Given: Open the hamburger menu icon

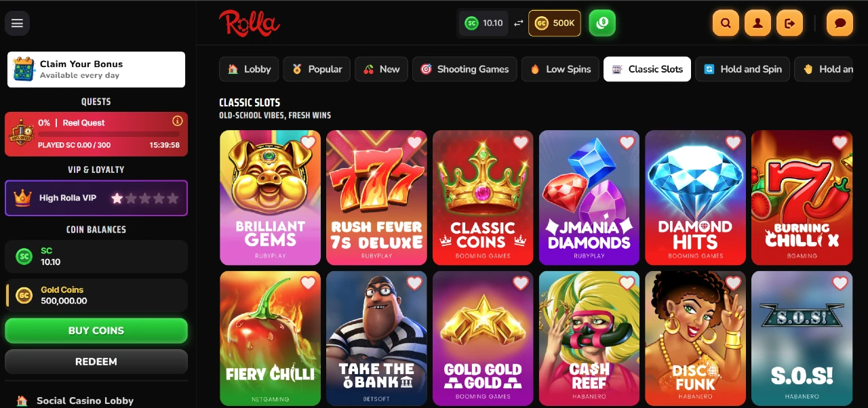Looking at the screenshot, I should (17, 23).
